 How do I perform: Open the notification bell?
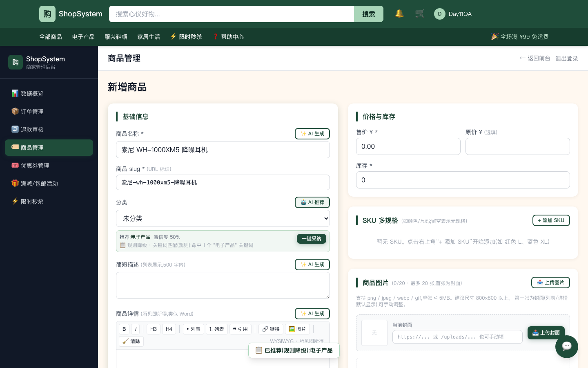(399, 13)
